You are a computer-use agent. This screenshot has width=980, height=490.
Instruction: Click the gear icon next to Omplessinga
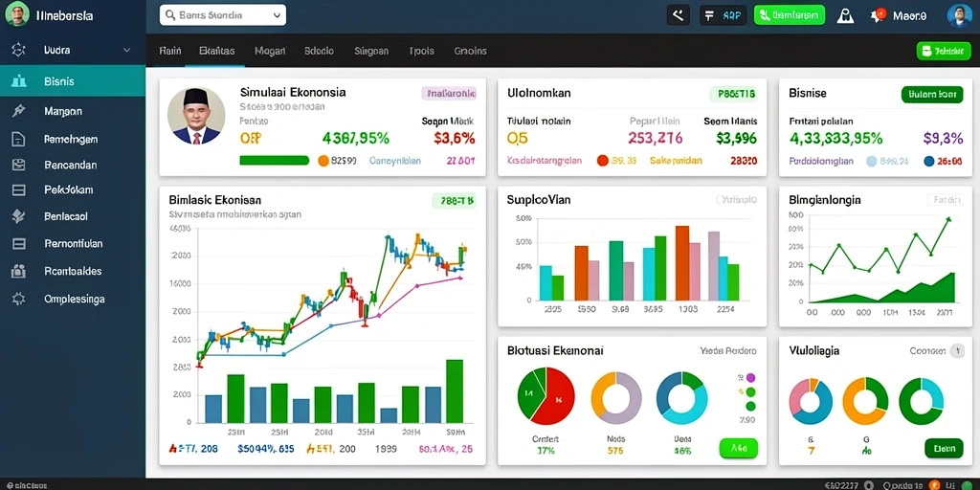(19, 299)
